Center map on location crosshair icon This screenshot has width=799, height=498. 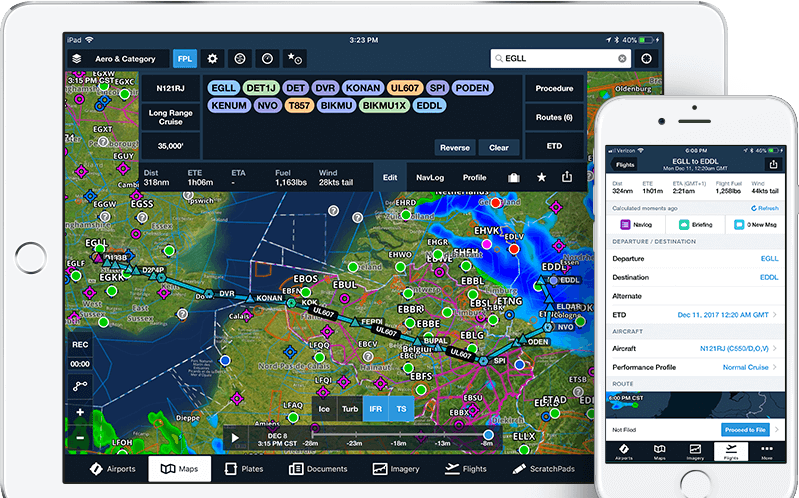(x=647, y=59)
